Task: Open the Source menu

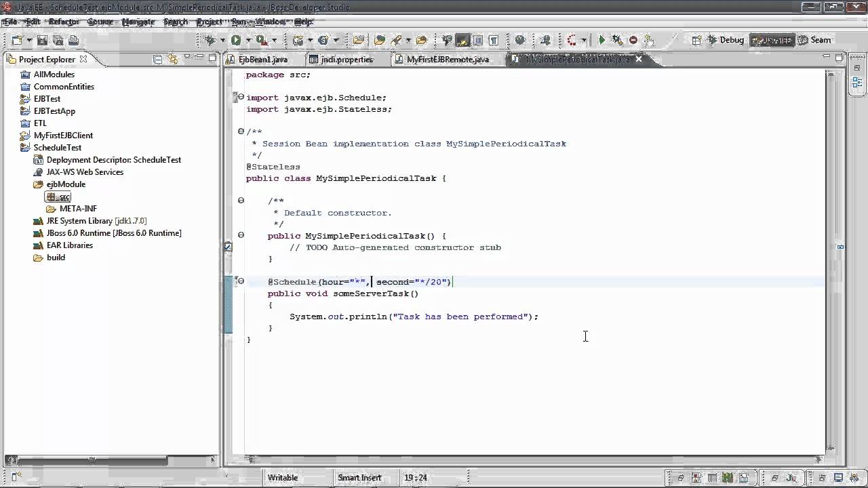Action: click(100, 22)
